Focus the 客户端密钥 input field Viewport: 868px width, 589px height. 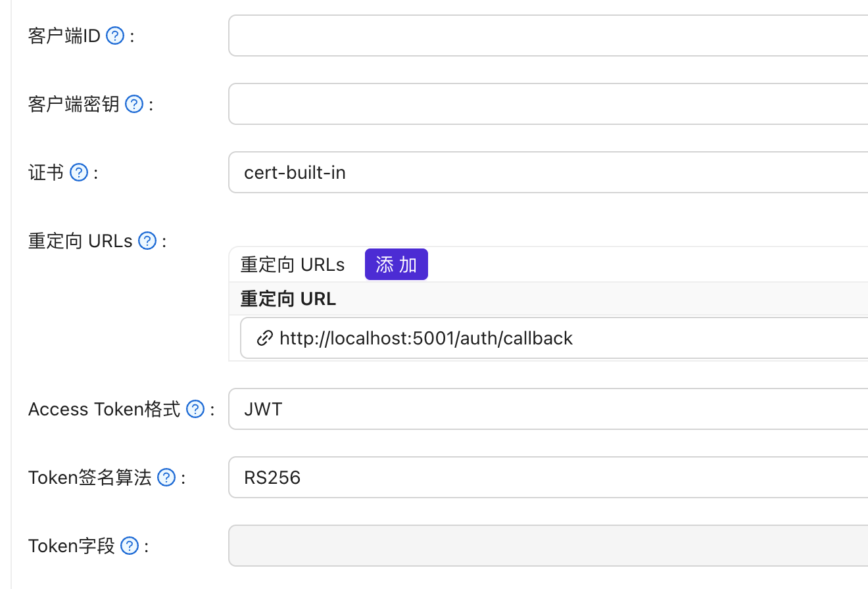click(548, 104)
